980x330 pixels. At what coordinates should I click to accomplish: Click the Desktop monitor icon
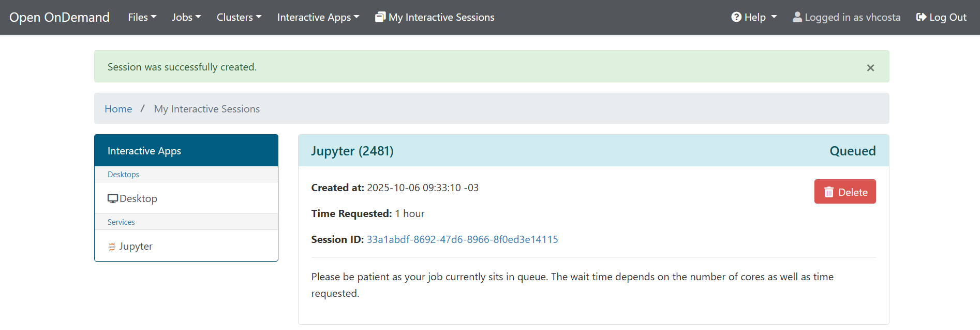113,198
